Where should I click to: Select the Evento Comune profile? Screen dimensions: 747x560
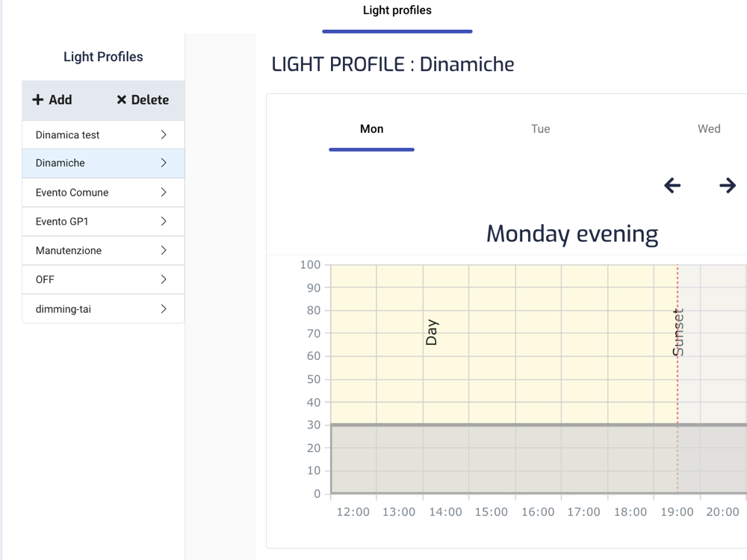103,193
